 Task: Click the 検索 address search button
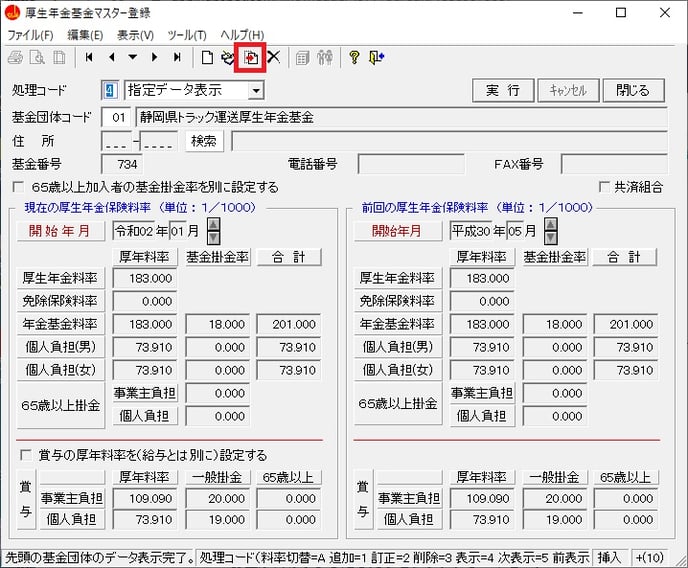click(x=204, y=141)
